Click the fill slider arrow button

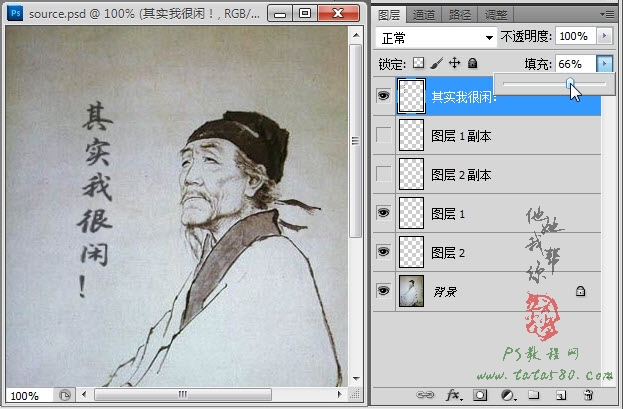click(x=604, y=64)
